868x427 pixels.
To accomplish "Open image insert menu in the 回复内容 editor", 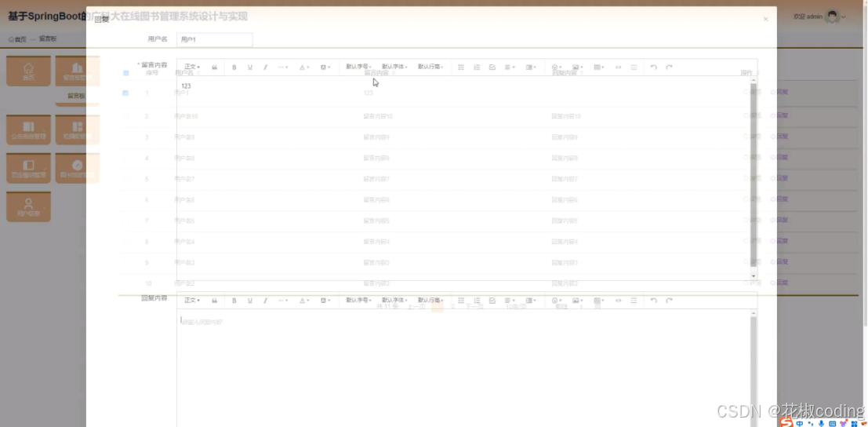I will 577,300.
